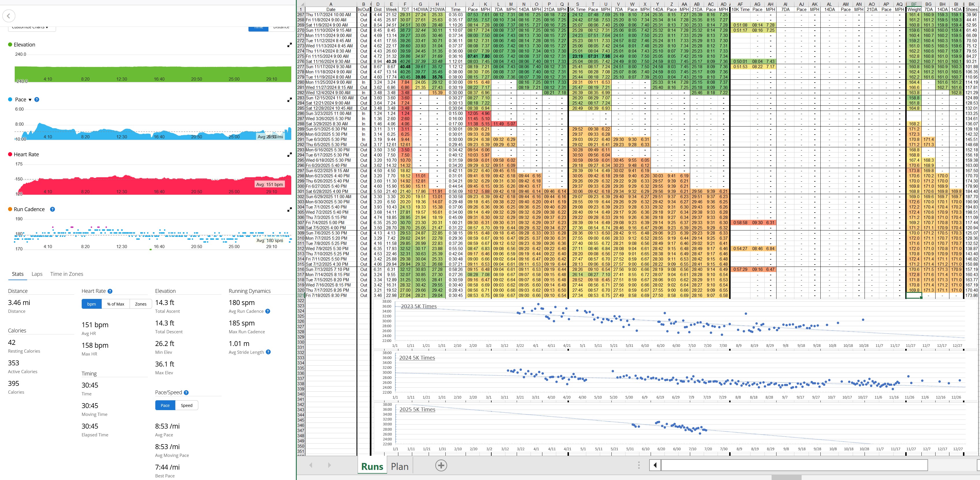Viewport: 980px width, 480px height.
Task: Select the 2024 5K Times chart title
Action: click(x=417, y=358)
